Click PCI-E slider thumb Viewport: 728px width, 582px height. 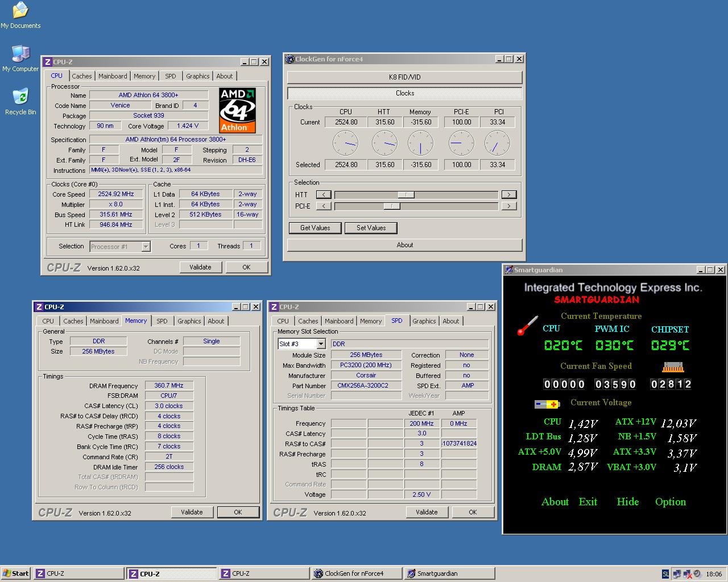coord(391,206)
